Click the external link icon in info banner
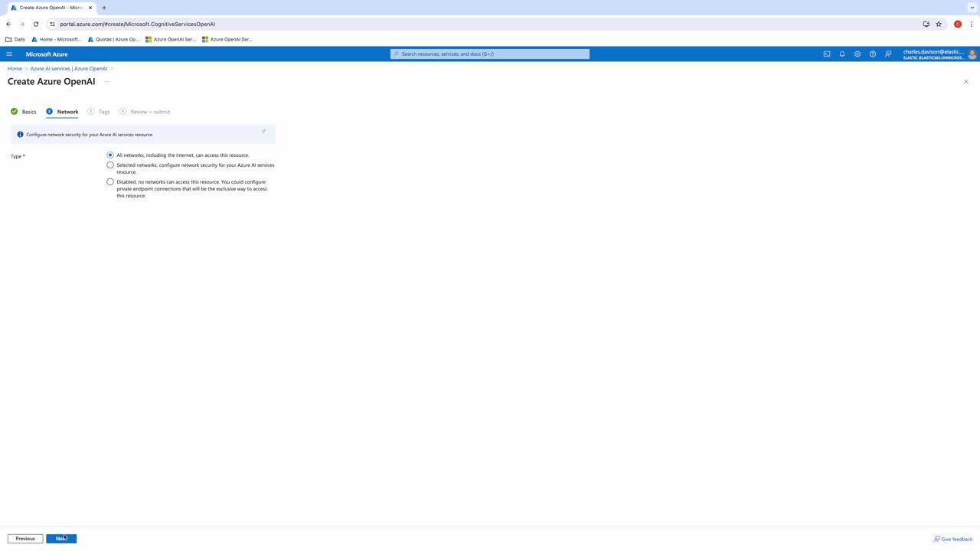The image size is (980, 551). (x=264, y=131)
